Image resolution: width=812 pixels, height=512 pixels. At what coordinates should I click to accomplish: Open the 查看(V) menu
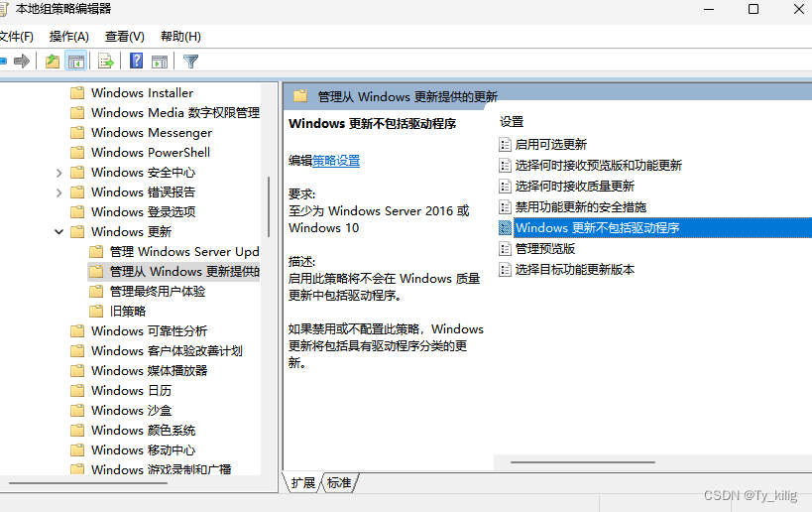click(x=124, y=37)
